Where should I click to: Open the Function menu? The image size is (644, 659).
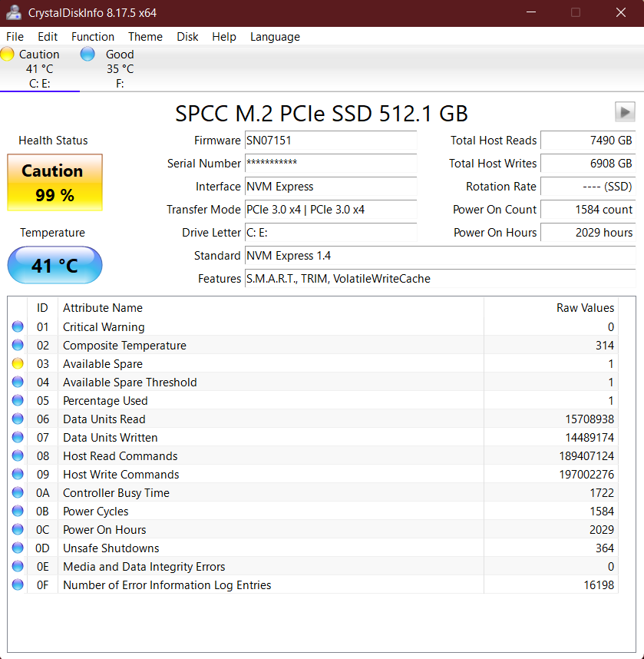[93, 37]
